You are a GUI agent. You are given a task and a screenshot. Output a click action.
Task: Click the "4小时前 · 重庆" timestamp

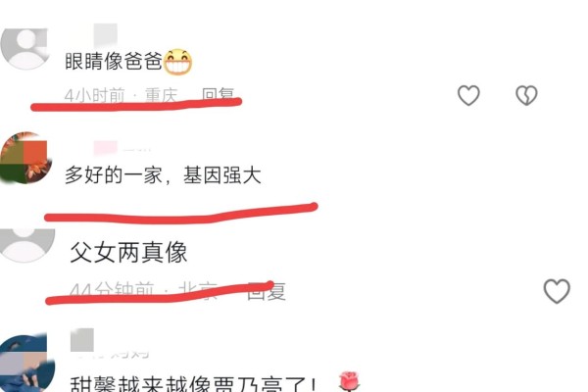click(121, 96)
